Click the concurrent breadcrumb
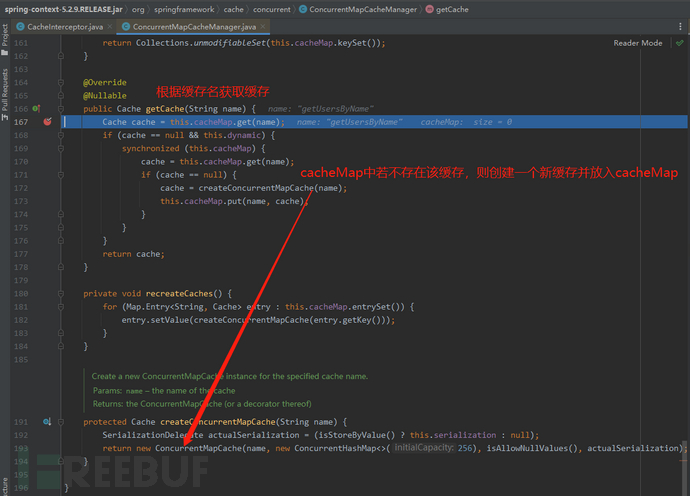The image size is (690, 496). coord(272,9)
